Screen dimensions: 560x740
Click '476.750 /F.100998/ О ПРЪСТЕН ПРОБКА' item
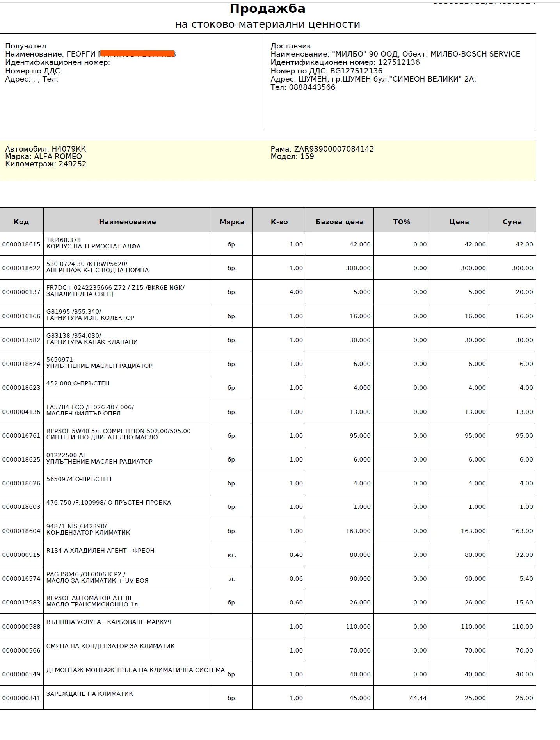click(x=108, y=503)
